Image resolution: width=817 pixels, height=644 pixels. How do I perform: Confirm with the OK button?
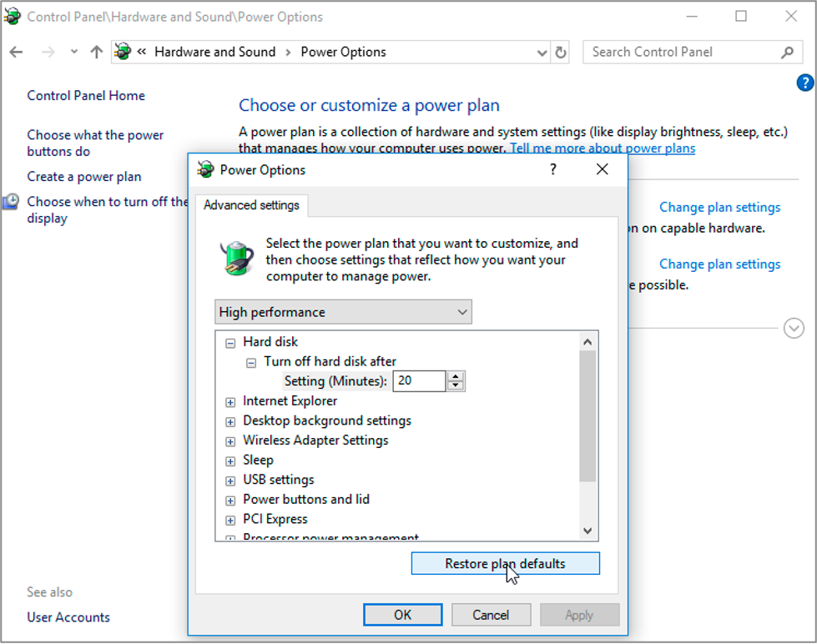pos(403,616)
